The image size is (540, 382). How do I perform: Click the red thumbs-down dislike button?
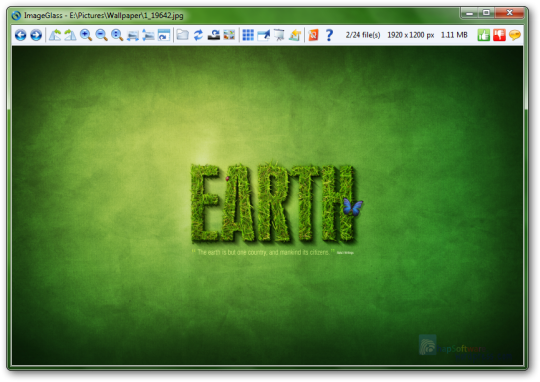click(499, 35)
